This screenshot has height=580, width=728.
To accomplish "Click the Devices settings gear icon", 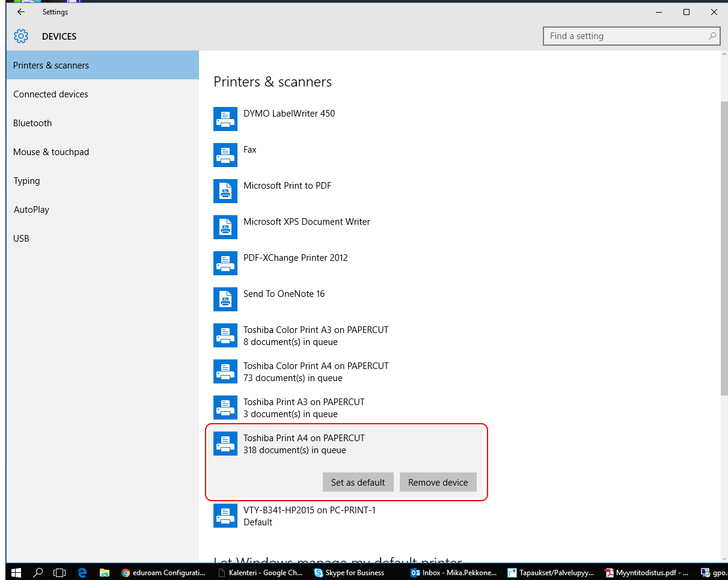I will coord(21,36).
